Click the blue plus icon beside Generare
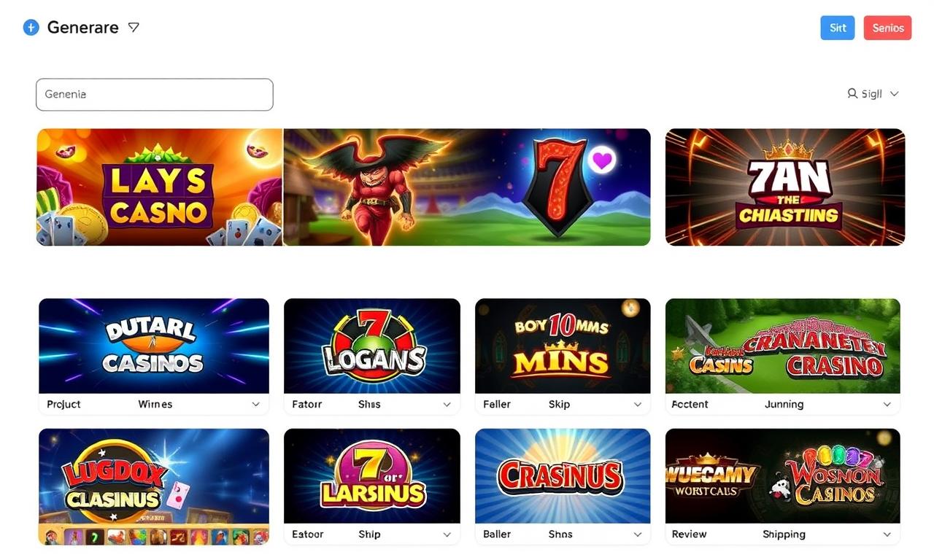This screenshot has width=934, height=560. (x=31, y=28)
